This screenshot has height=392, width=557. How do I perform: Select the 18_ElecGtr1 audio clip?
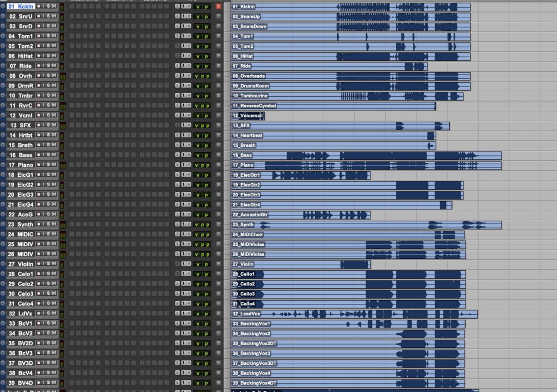300,175
